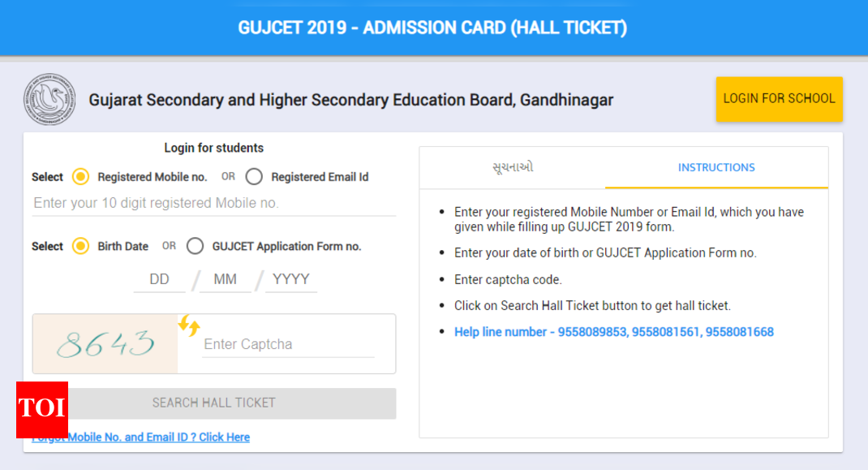Focus the Enter Captcha text field
Image resolution: width=868 pixels, height=470 pixels.
(288, 344)
